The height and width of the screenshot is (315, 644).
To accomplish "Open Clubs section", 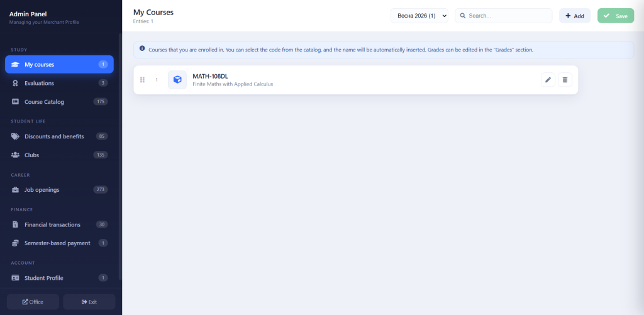I will point(59,155).
